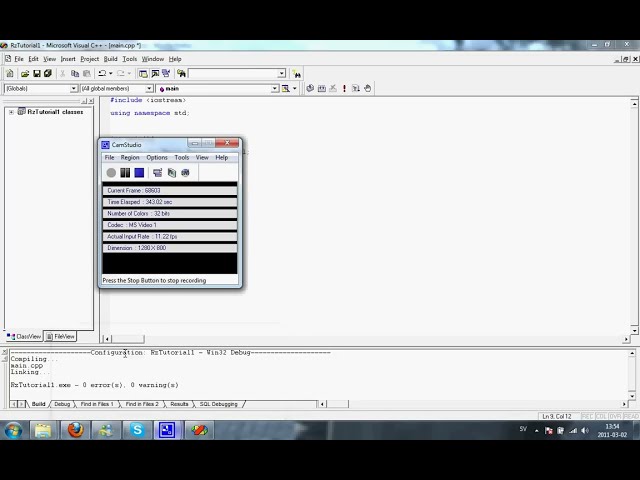Open the main function members dropdown
The image size is (640, 480).
tap(275, 89)
